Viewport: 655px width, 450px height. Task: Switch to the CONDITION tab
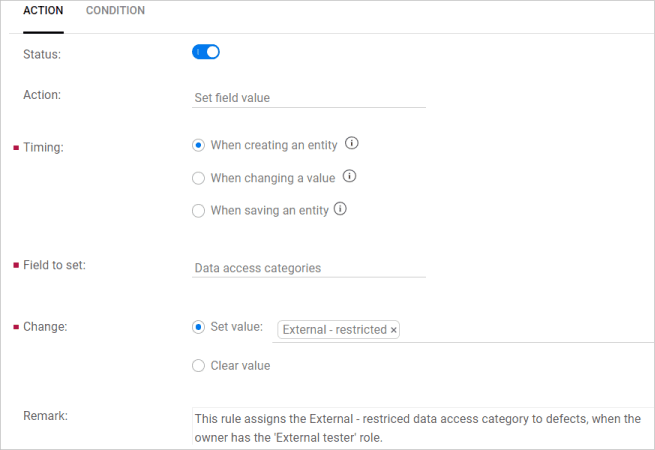[x=115, y=11]
